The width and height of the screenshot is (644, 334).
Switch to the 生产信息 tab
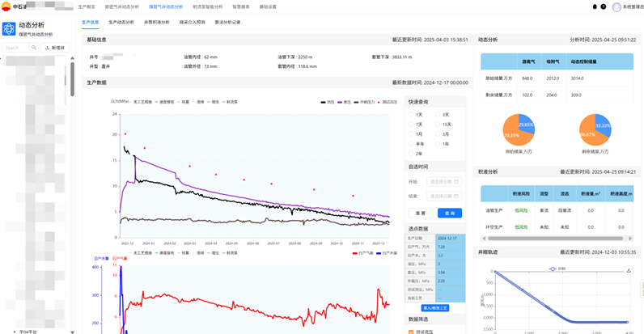pos(90,22)
